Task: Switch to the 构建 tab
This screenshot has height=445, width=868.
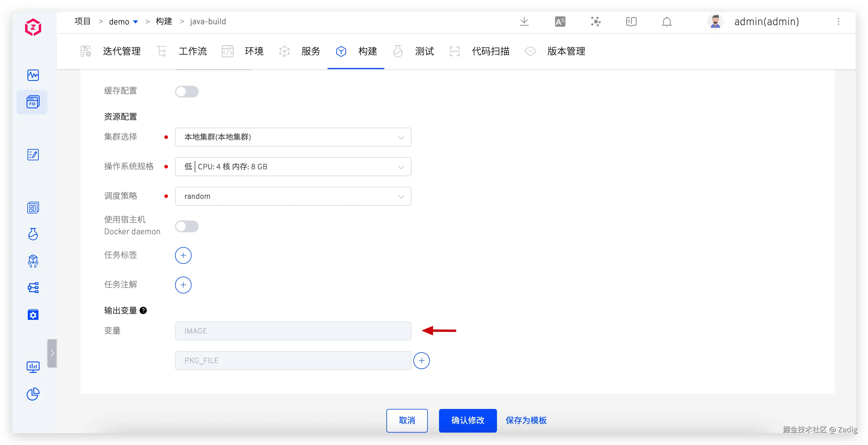Action: [356, 51]
